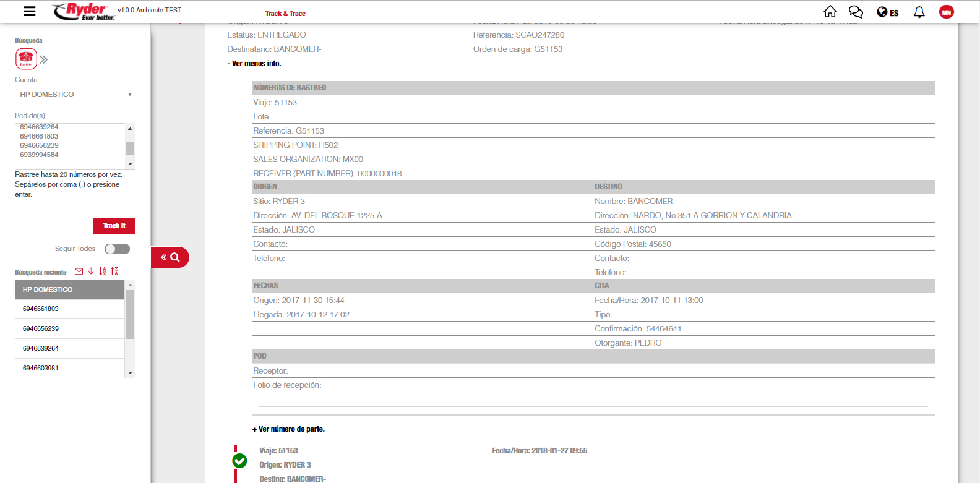Open the hamburger menu

29,11
